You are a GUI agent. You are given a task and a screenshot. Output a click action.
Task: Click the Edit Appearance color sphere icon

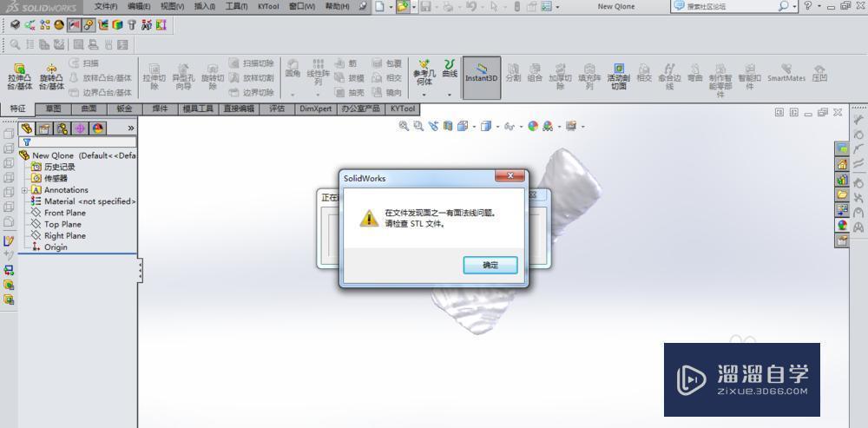click(533, 126)
